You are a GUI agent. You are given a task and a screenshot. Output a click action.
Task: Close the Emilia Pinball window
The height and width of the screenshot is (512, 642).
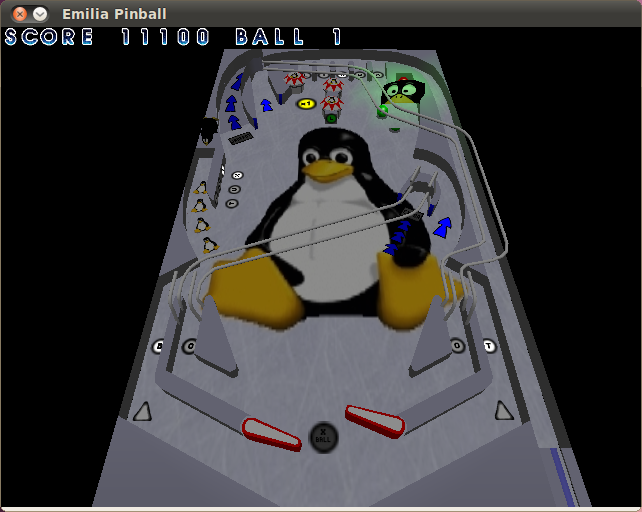click(x=20, y=14)
